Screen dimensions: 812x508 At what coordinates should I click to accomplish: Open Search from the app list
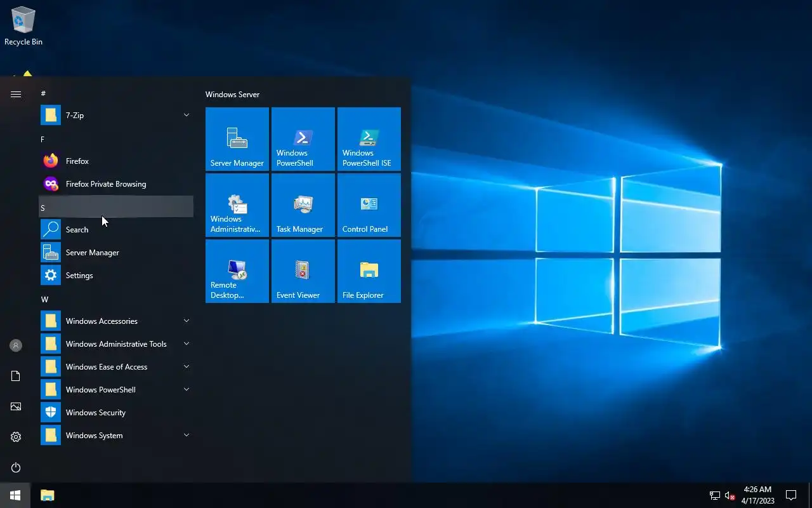click(116, 230)
